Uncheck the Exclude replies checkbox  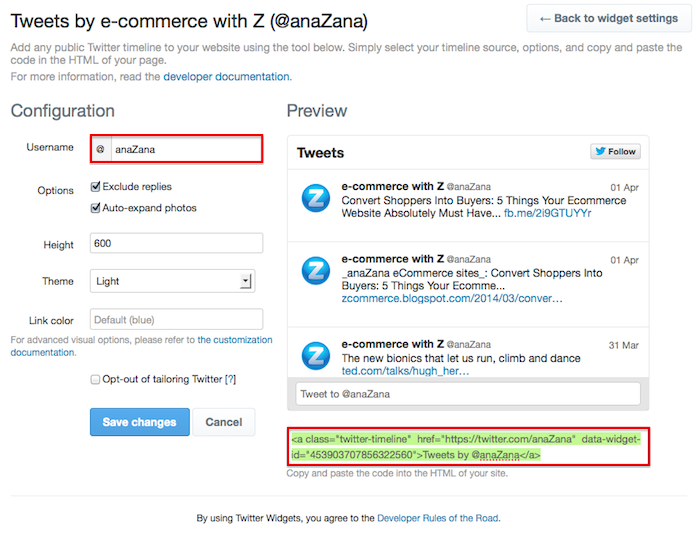click(x=95, y=186)
